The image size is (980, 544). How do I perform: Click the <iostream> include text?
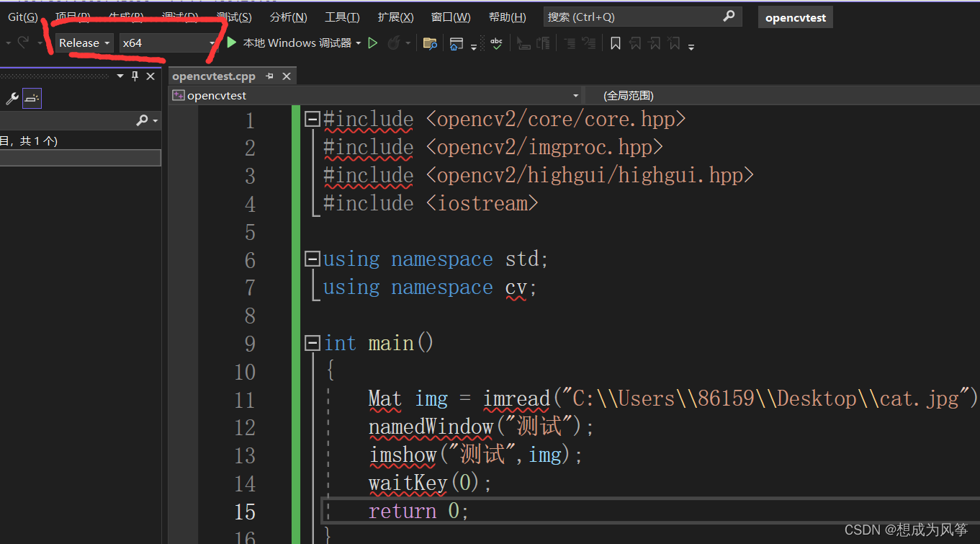pos(482,204)
